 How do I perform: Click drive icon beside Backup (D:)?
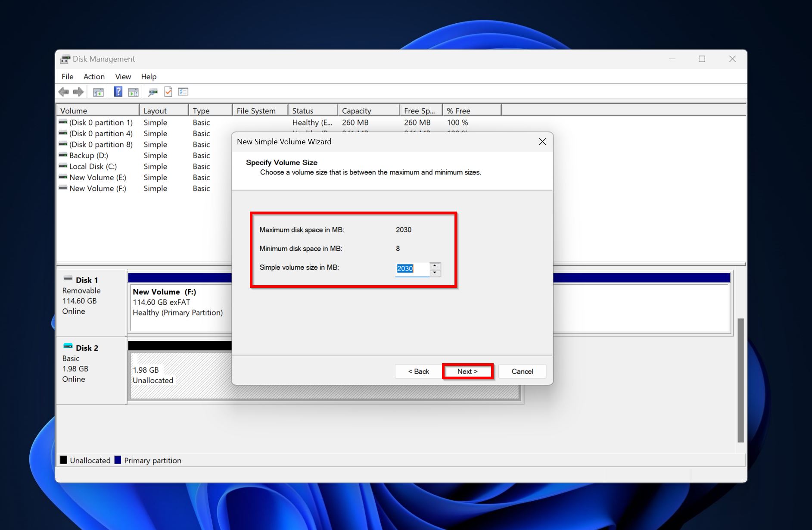coord(63,155)
